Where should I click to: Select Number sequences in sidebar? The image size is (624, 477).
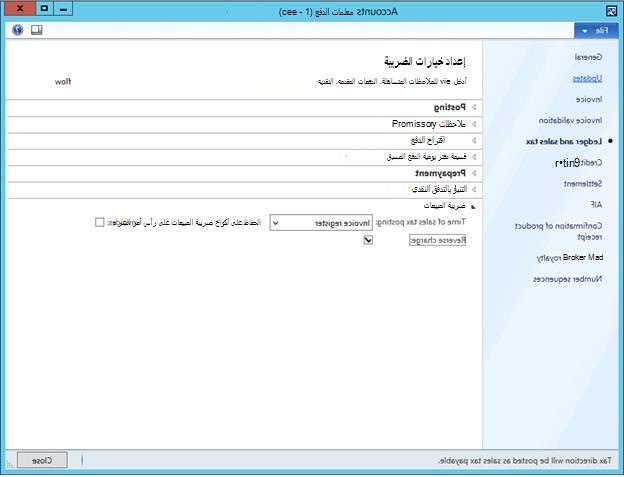click(x=567, y=279)
